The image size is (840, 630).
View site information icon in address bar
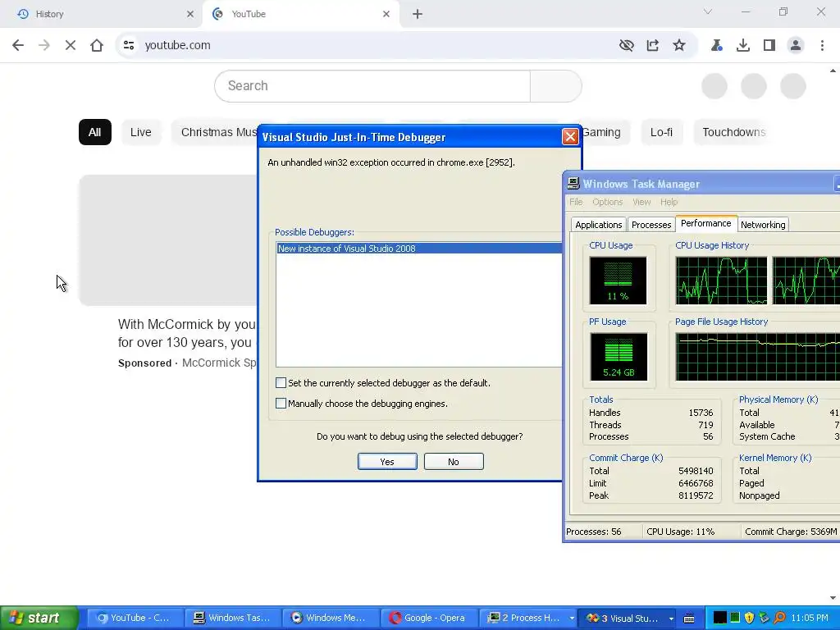pos(129,46)
